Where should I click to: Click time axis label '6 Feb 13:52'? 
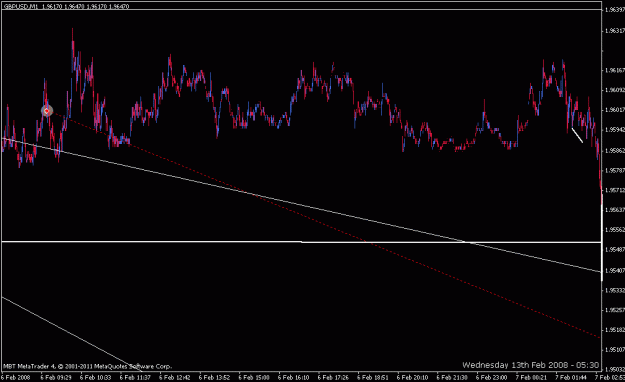point(214,377)
